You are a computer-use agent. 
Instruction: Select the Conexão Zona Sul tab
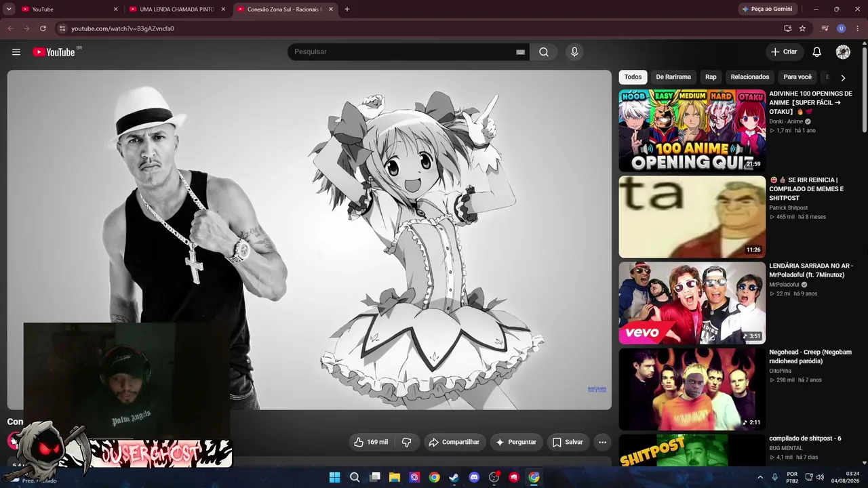285,9
